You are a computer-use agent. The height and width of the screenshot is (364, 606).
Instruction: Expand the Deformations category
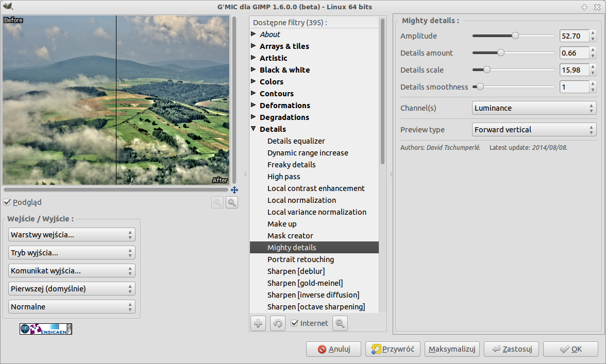[254, 105]
